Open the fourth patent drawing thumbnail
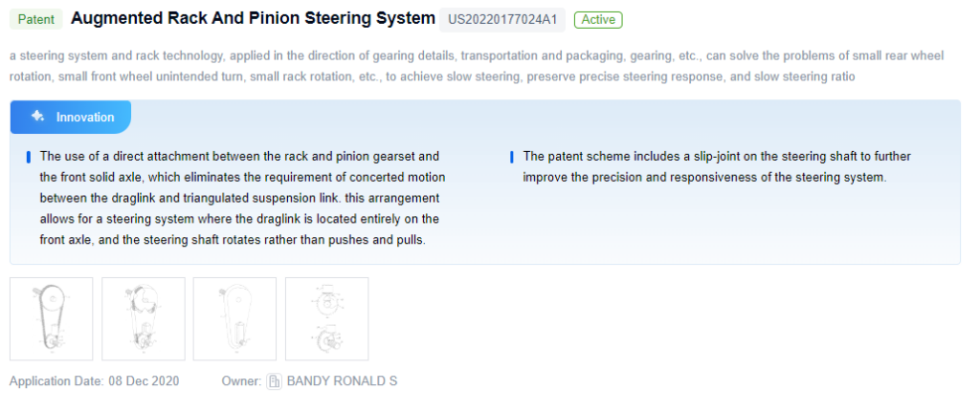This screenshot has width=980, height=412. tap(326, 318)
